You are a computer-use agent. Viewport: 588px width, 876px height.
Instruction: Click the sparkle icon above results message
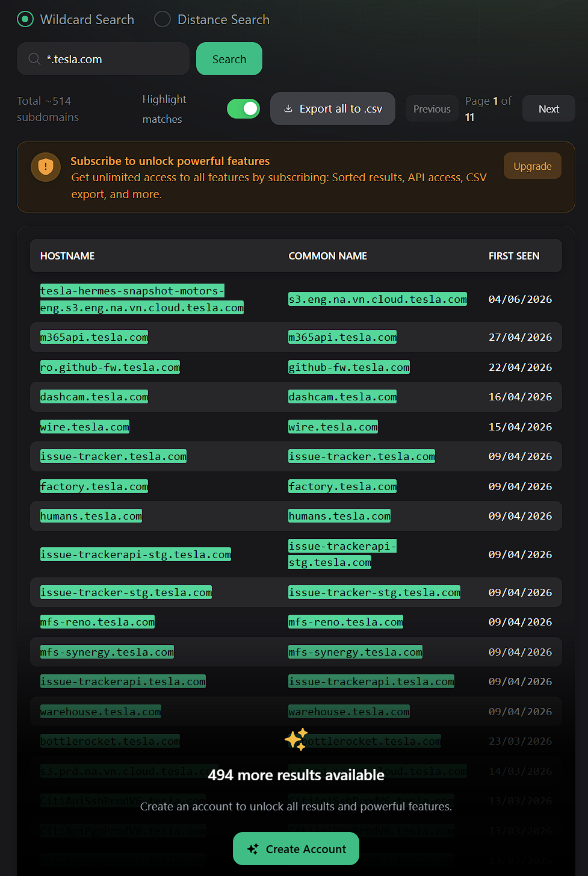click(296, 739)
